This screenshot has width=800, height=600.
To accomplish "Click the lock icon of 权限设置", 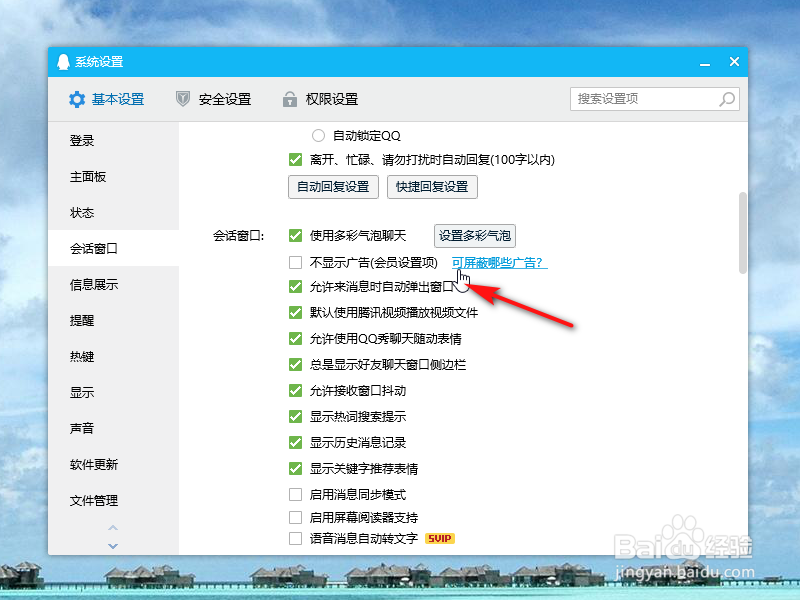I will 290,98.
